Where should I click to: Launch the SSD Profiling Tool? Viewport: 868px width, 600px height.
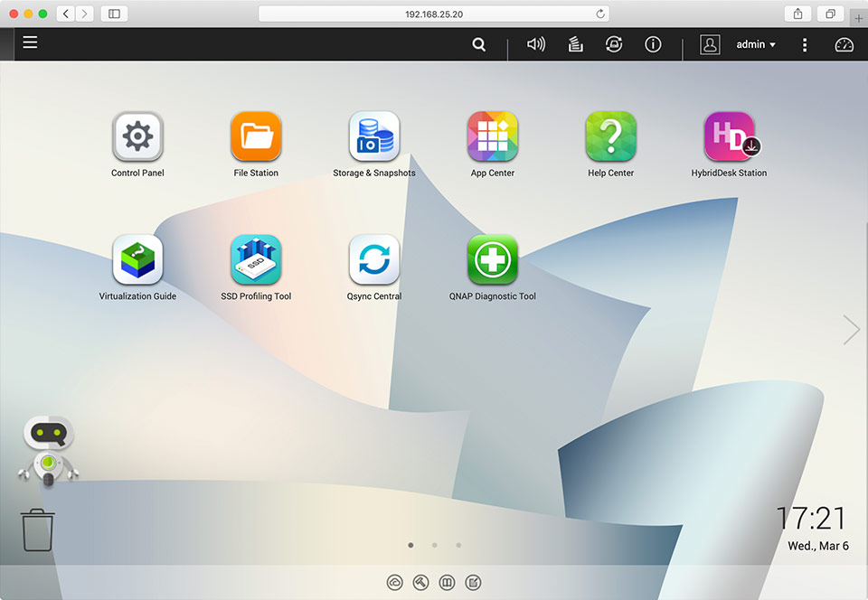point(256,259)
